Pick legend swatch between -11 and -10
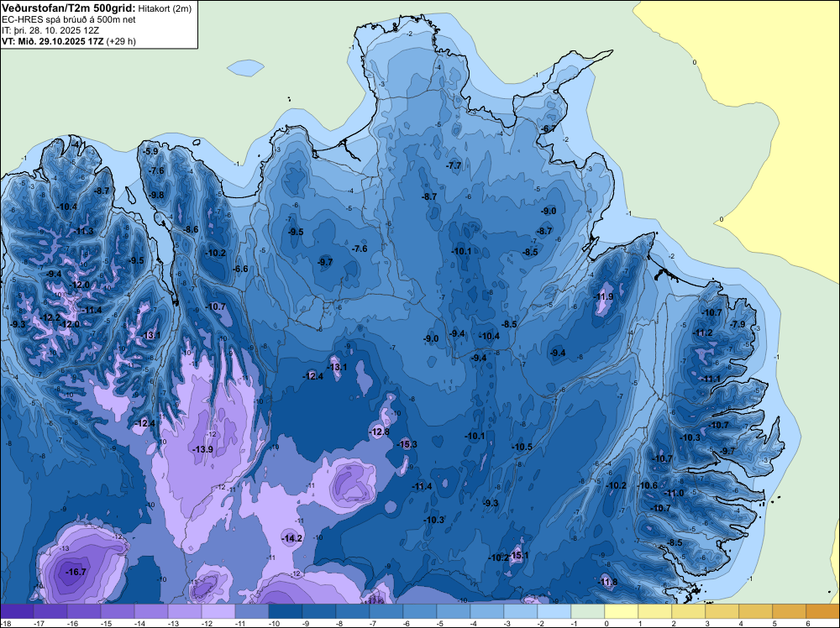This screenshot has width=840, height=628. click(252, 611)
